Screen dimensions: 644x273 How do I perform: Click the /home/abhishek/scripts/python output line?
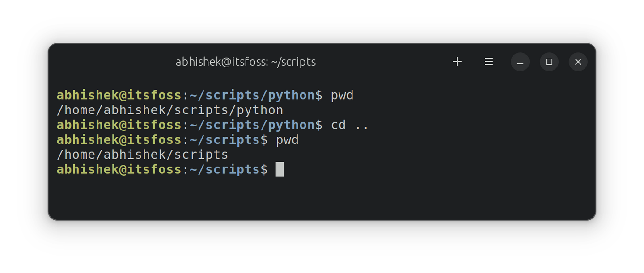[x=170, y=110]
